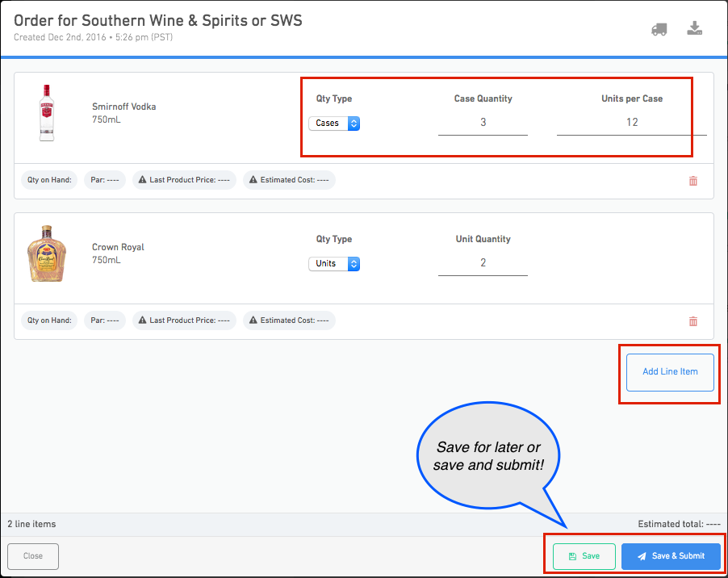Delete the Crown Royal line item
728x578 pixels.
tap(692, 321)
